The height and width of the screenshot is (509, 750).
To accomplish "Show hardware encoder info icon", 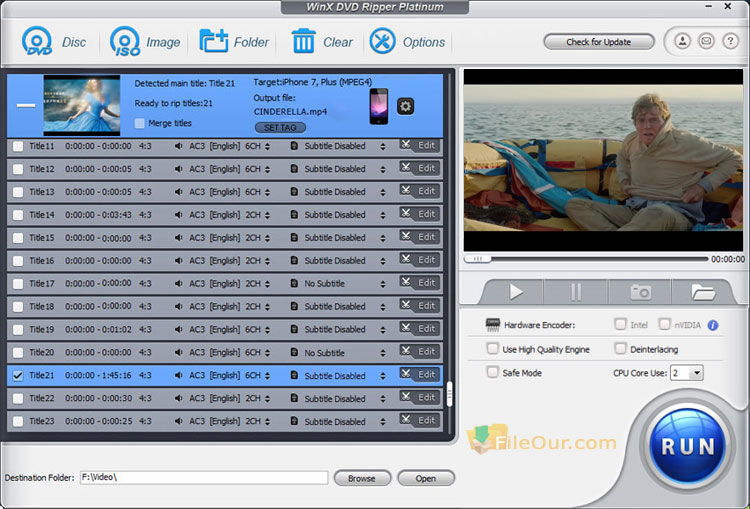I will tap(713, 326).
